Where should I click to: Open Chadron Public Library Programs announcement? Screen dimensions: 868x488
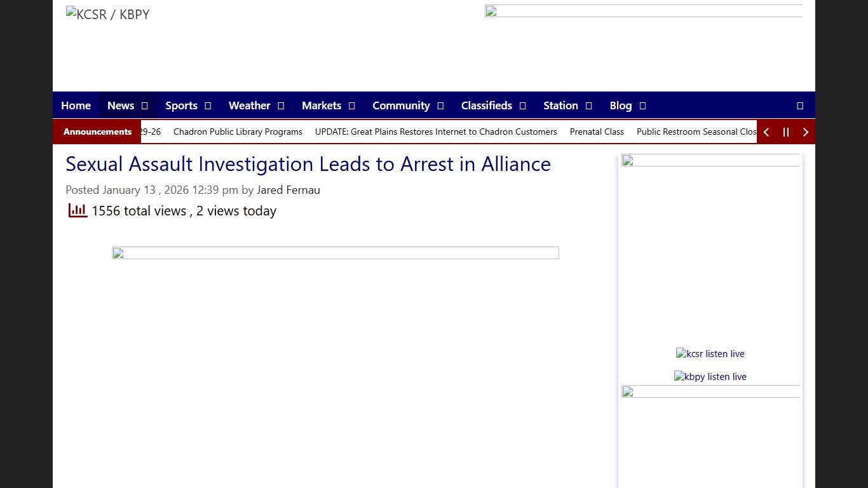pos(238,132)
